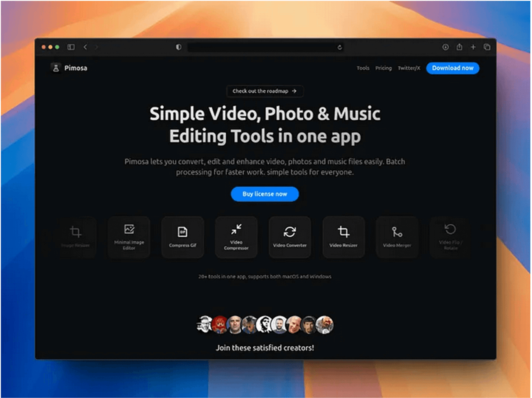This screenshot has width=532, height=398.
Task: Click the privacy shield icon in toolbar
Action: coord(178,47)
